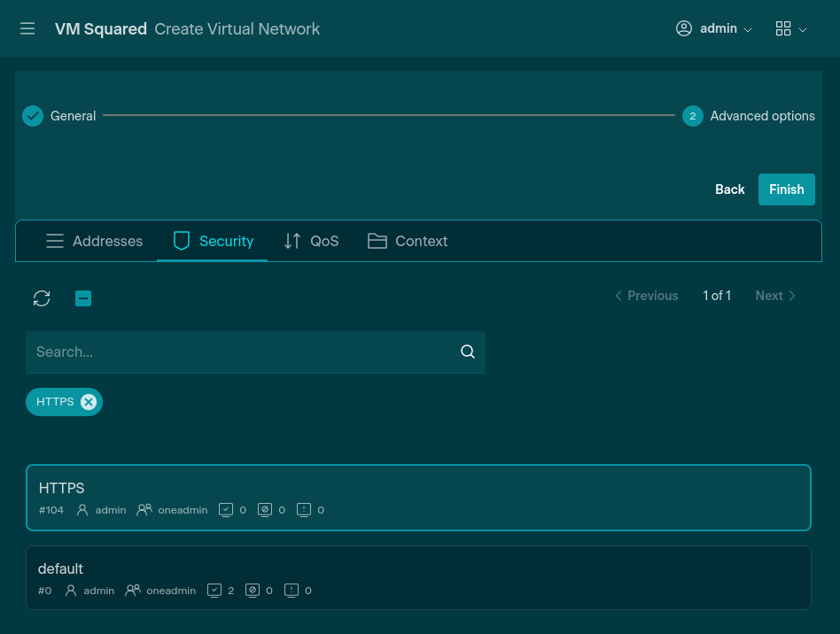Click the completed General step checkmark icon
The image size is (840, 634).
click(x=33, y=116)
